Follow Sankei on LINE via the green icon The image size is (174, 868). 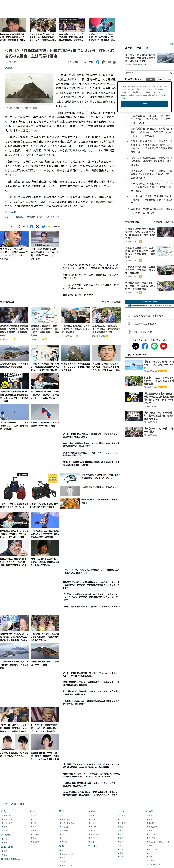154,346
